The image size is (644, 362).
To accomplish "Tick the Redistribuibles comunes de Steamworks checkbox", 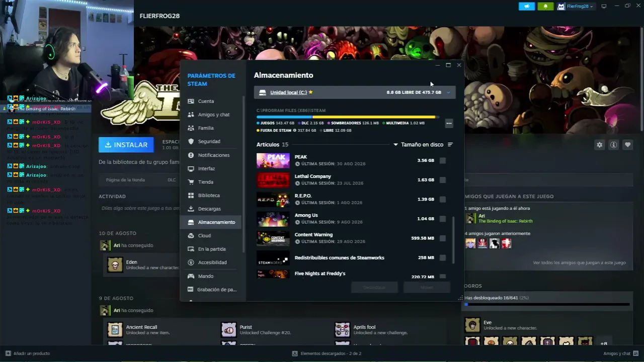I will pos(443,258).
